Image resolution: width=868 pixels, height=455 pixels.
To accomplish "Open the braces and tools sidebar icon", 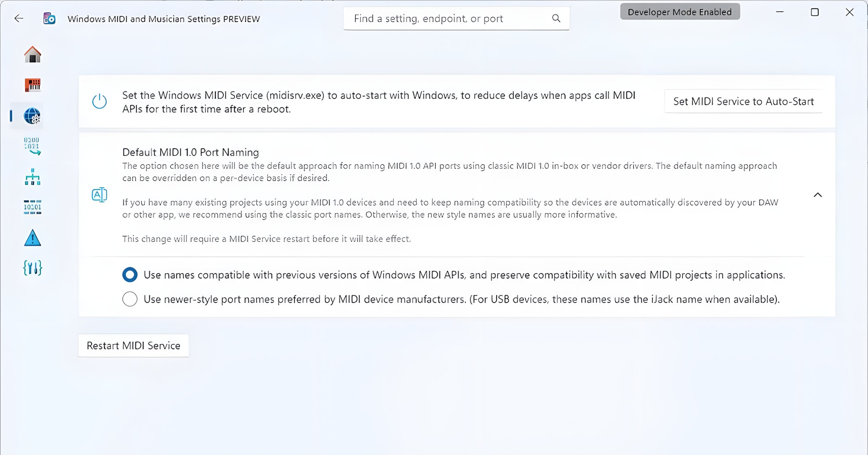I will [33, 268].
